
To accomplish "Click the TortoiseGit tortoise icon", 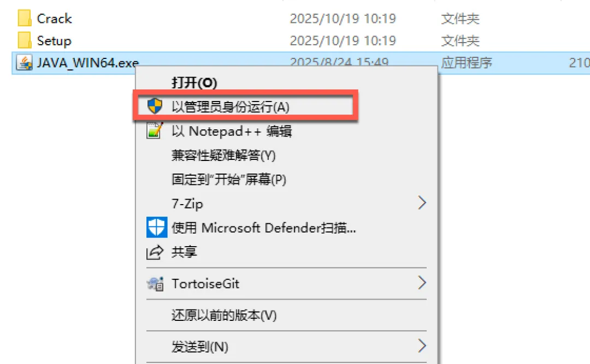I will 155,284.
